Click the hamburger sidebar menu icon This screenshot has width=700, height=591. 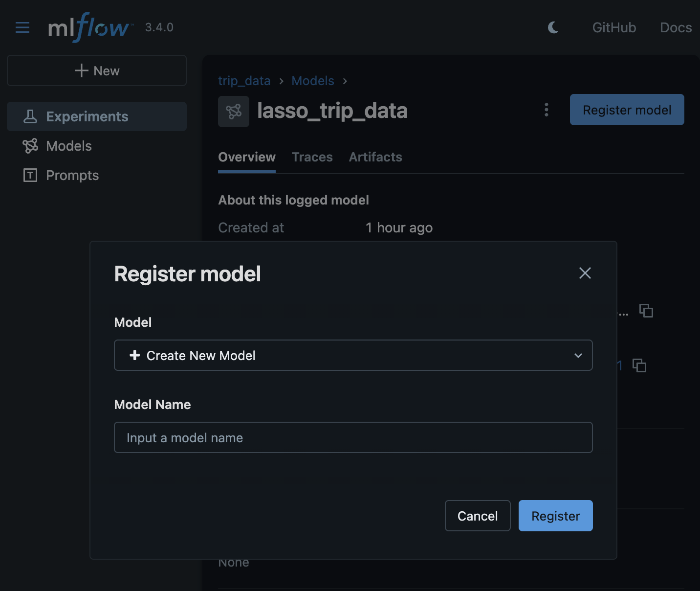pos(22,27)
